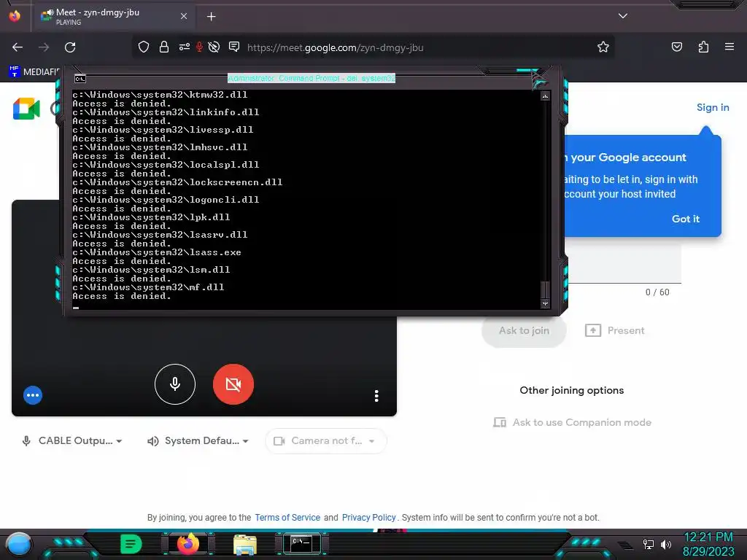Click Ask to use Companion mode

click(x=572, y=422)
